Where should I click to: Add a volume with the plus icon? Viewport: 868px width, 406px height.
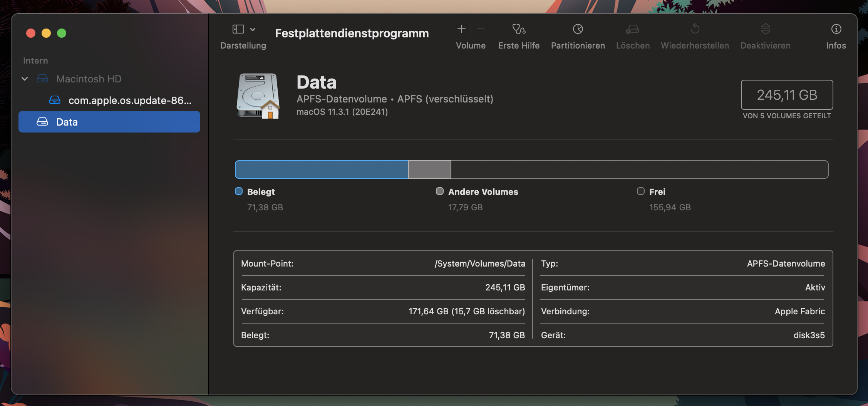coord(461,29)
